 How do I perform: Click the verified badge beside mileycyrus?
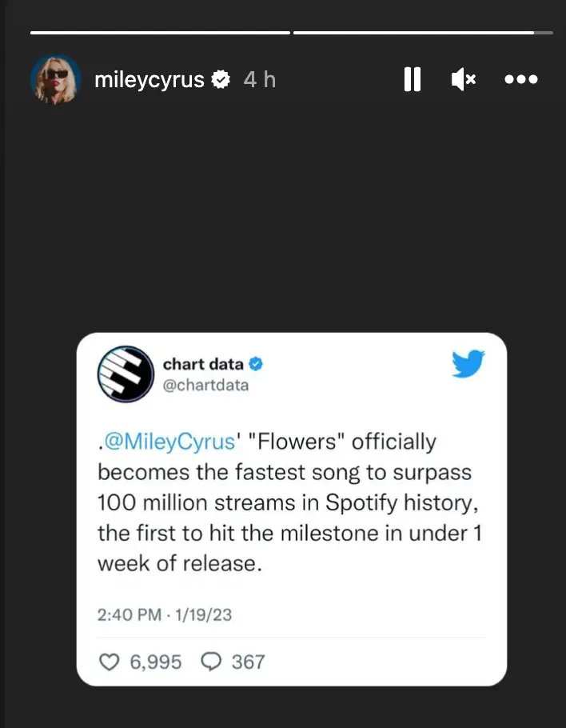coord(221,79)
